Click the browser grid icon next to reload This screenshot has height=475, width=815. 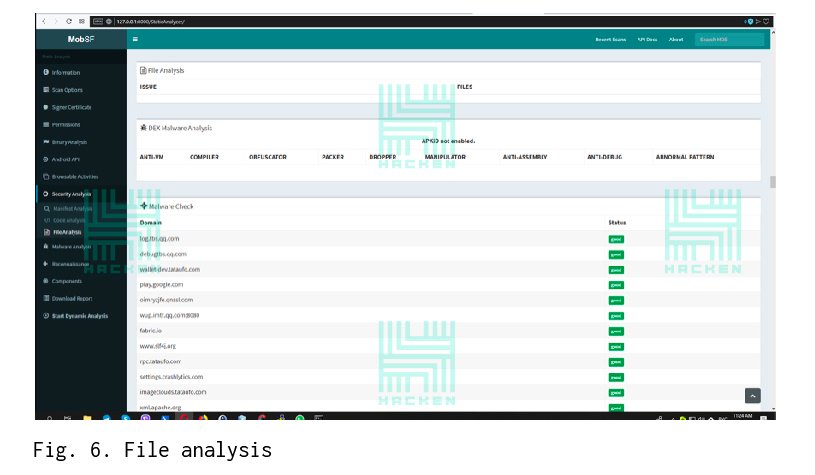[x=82, y=21]
